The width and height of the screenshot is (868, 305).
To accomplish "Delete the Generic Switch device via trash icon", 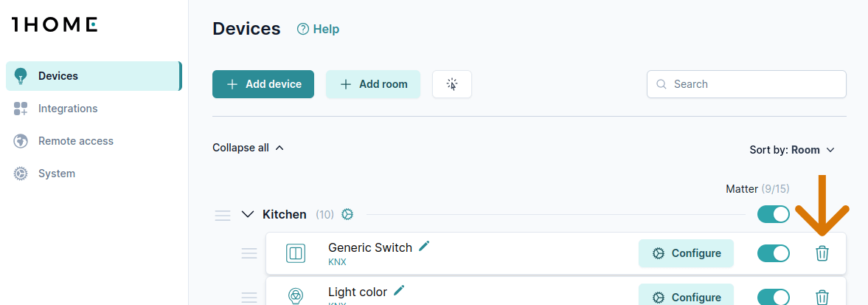I will tap(822, 253).
